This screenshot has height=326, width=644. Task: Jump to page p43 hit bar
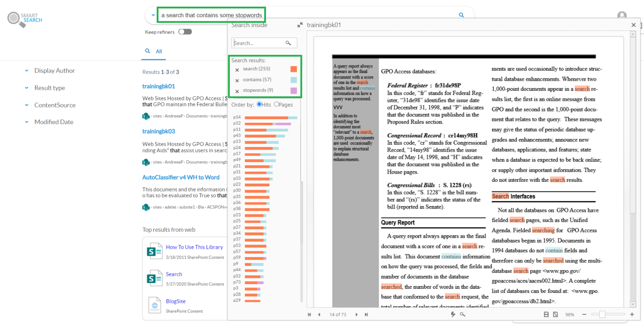tap(265, 136)
